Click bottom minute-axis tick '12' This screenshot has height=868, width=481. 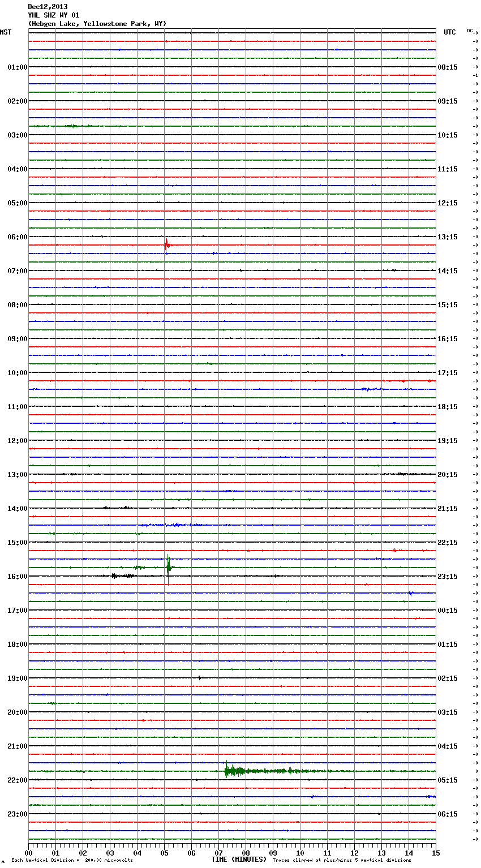click(x=354, y=853)
